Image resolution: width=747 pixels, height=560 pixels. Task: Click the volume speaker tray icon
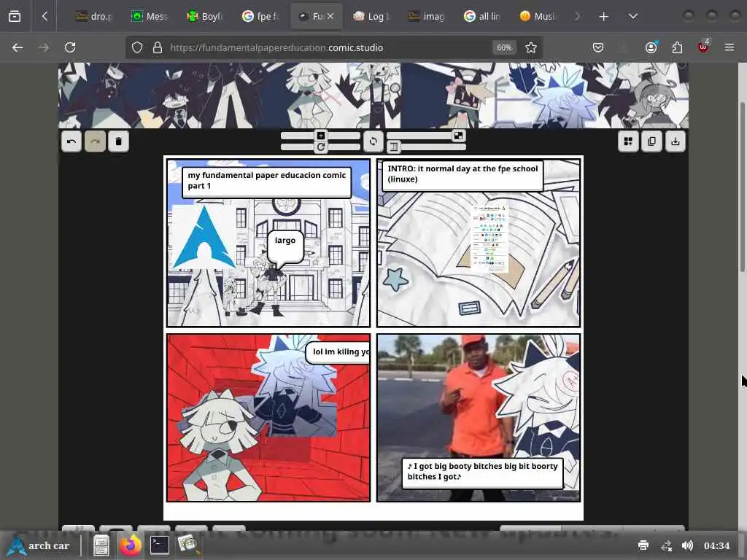(x=687, y=545)
